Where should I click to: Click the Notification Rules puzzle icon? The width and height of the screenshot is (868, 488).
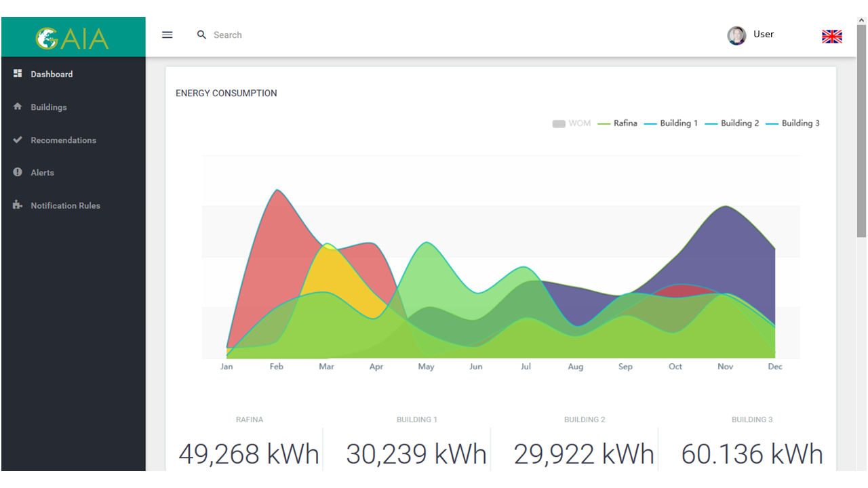coord(18,205)
